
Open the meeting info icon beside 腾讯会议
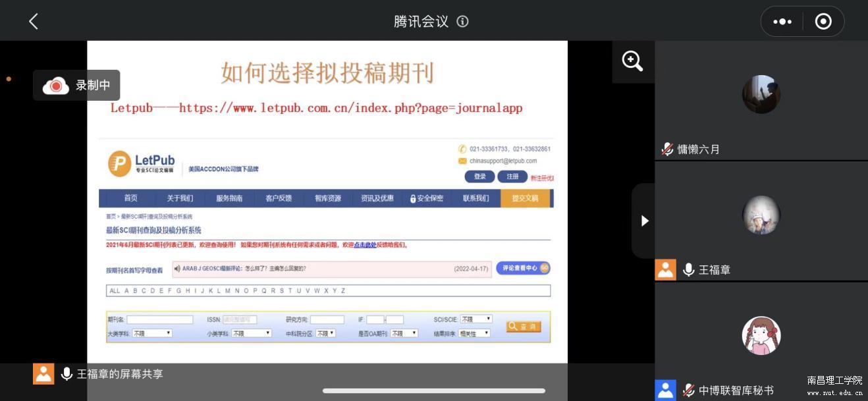tap(462, 21)
